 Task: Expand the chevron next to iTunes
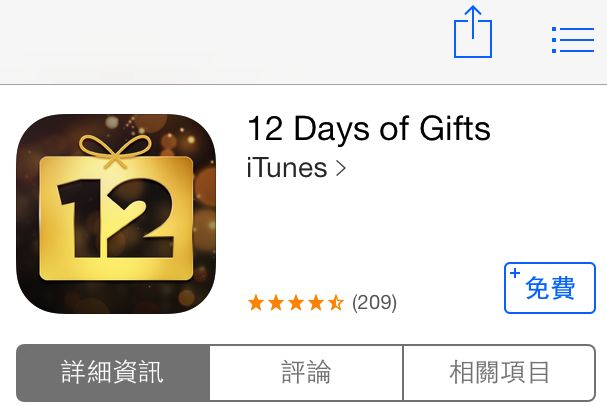(x=341, y=168)
